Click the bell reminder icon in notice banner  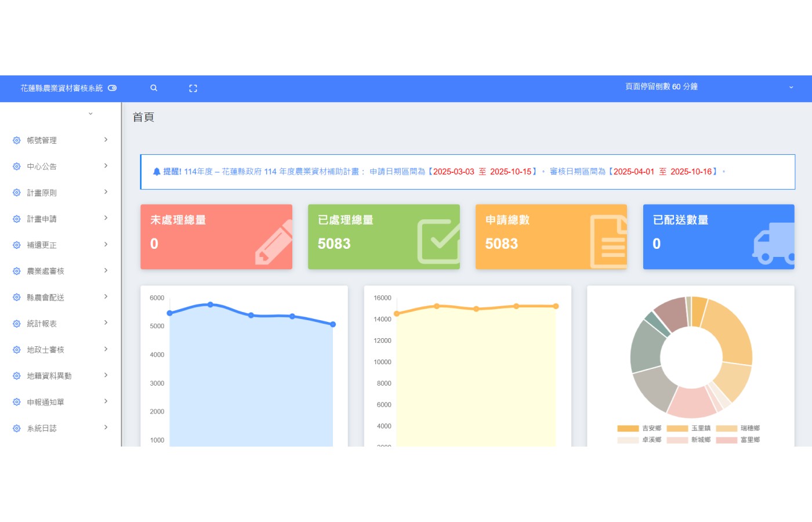point(157,172)
